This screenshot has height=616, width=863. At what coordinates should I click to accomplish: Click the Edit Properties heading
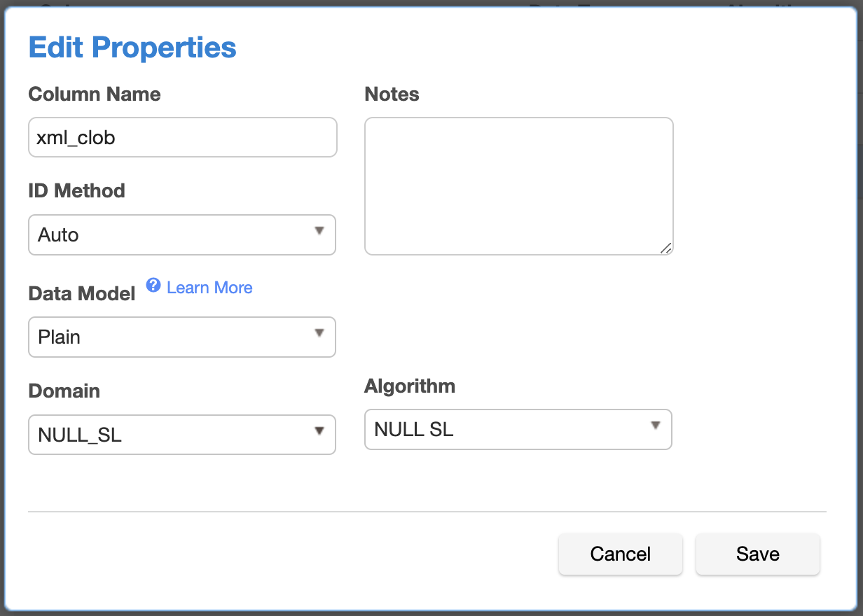132,48
